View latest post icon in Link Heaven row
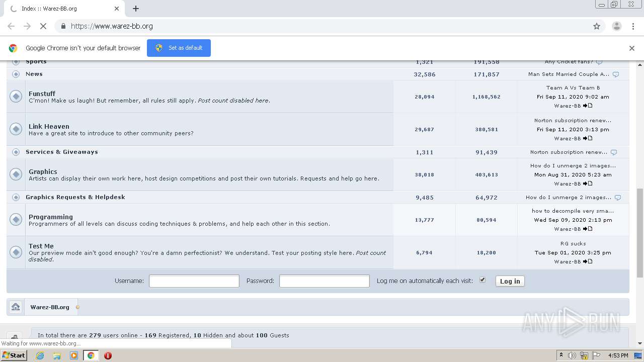This screenshot has height=362, width=644. 588,138
